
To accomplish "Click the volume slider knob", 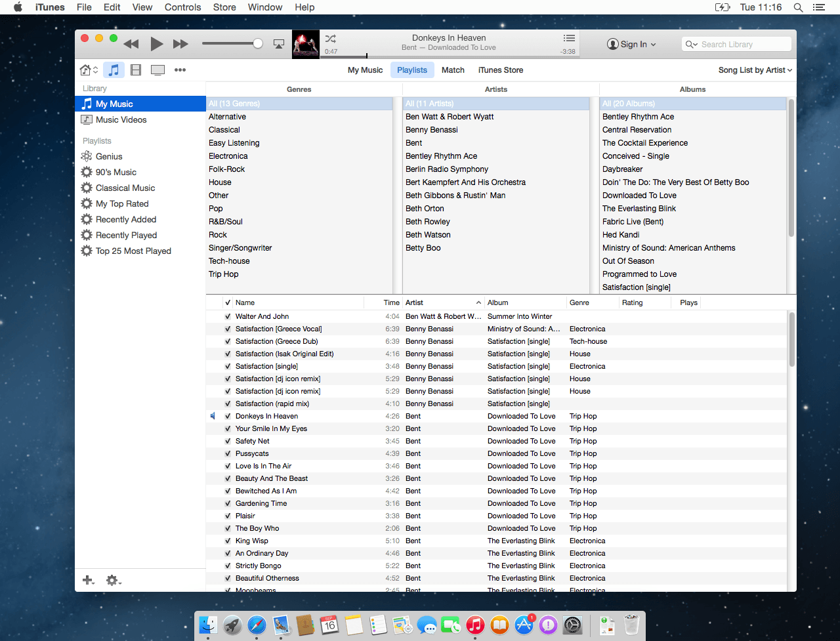I will pyautogui.click(x=258, y=44).
